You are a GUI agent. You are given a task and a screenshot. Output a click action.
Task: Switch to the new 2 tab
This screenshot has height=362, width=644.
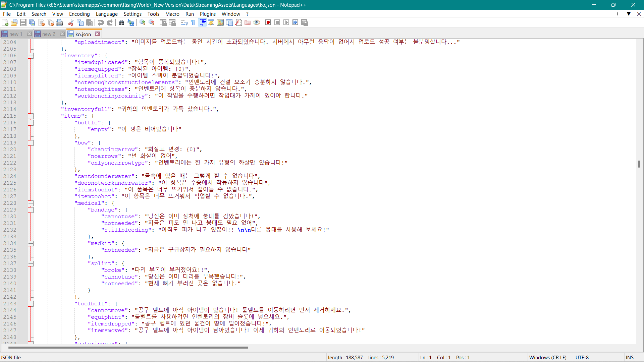tap(49, 34)
